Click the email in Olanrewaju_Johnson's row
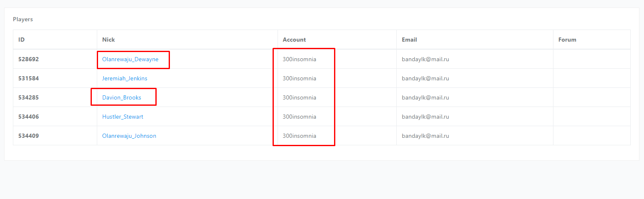644x199 pixels. pos(425,136)
